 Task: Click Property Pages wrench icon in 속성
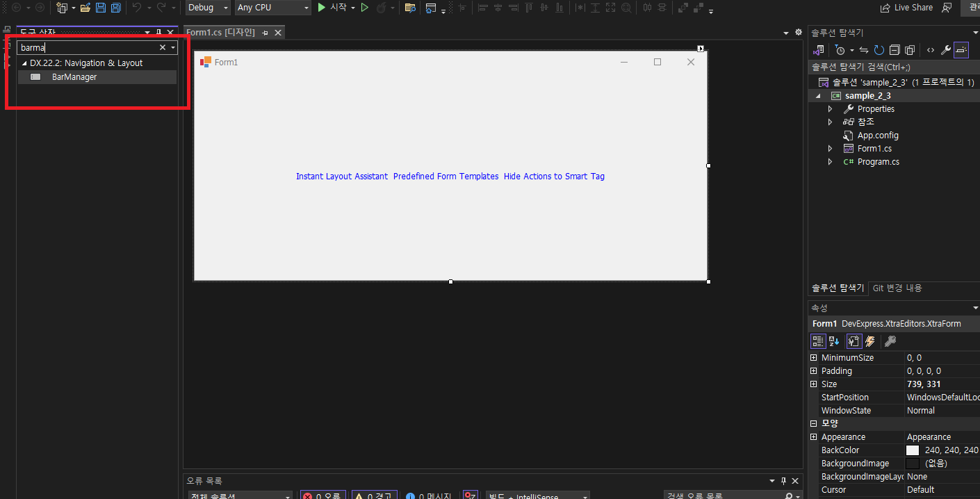(890, 341)
